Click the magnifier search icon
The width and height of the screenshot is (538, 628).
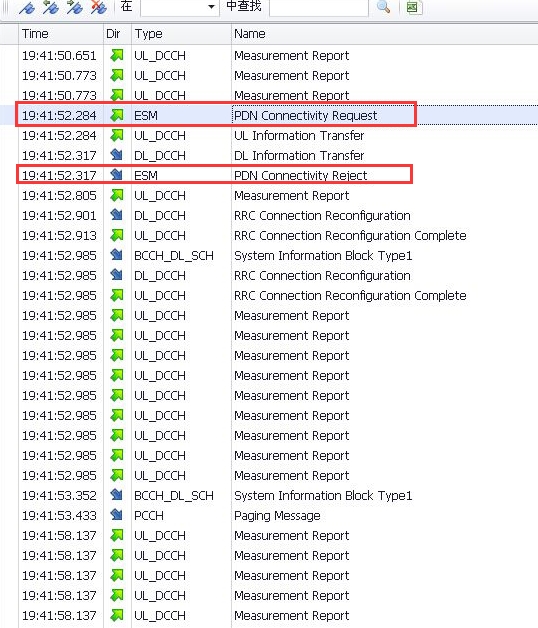coord(383,7)
